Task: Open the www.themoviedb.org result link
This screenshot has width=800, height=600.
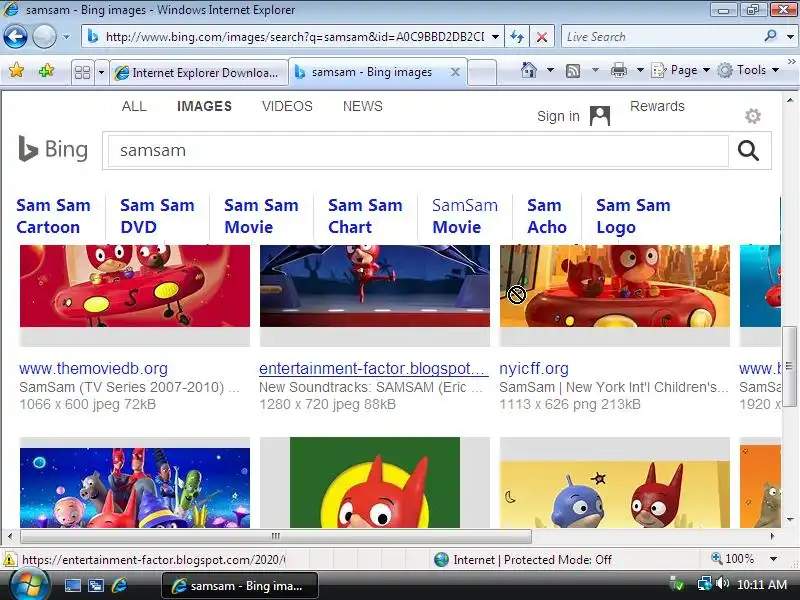Action: click(93, 368)
